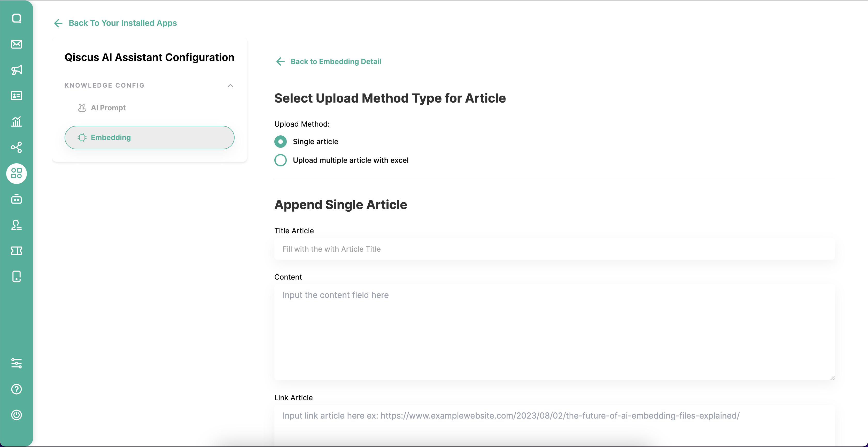Open the chat inbox sidebar icon
The height and width of the screenshot is (447, 868).
click(x=17, y=18)
